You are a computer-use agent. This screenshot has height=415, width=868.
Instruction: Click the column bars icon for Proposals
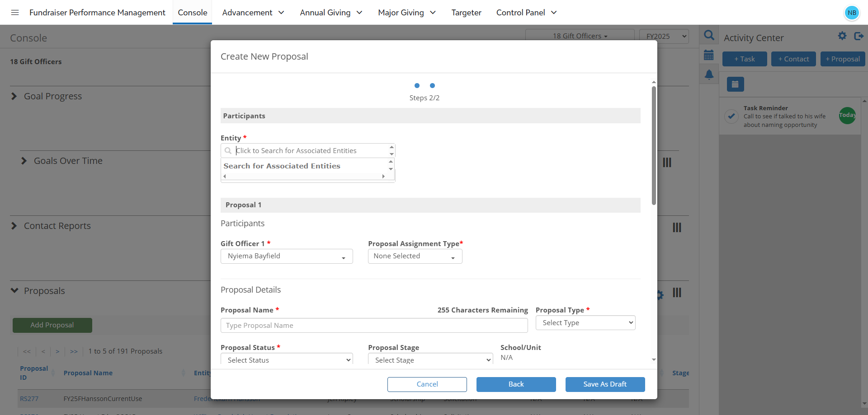(x=677, y=292)
